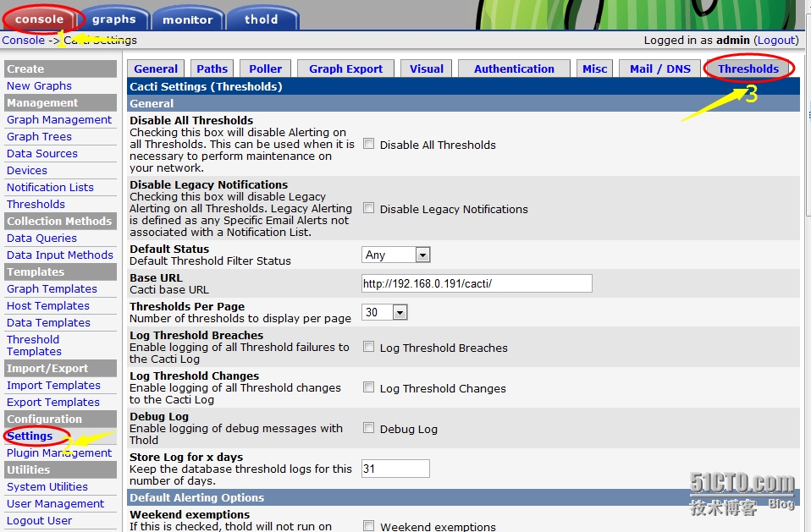Click the Base URL input field

(477, 283)
